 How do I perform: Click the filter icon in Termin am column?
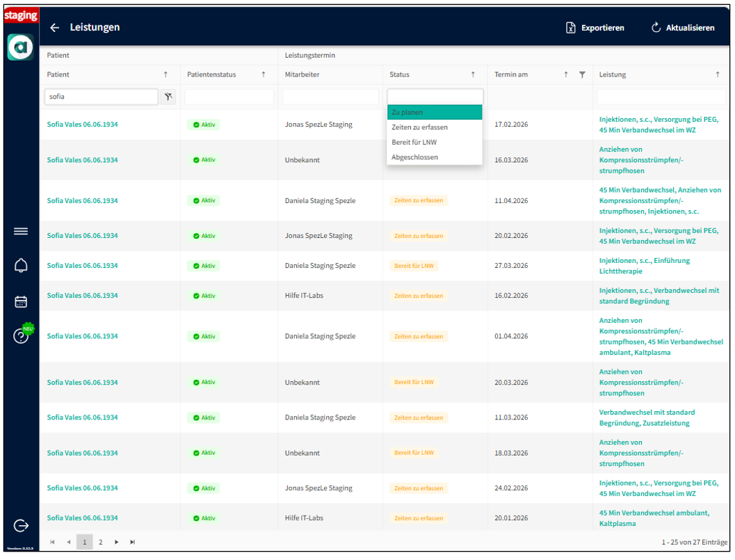pyautogui.click(x=582, y=74)
